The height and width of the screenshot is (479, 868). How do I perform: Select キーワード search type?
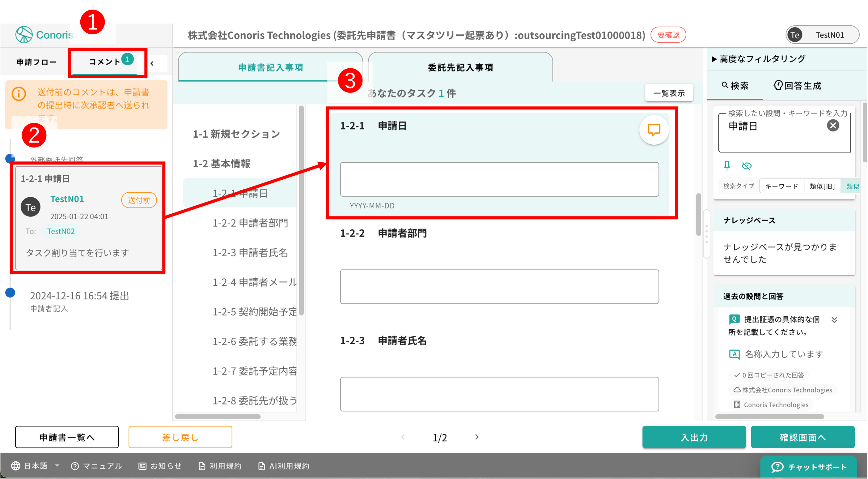point(781,186)
